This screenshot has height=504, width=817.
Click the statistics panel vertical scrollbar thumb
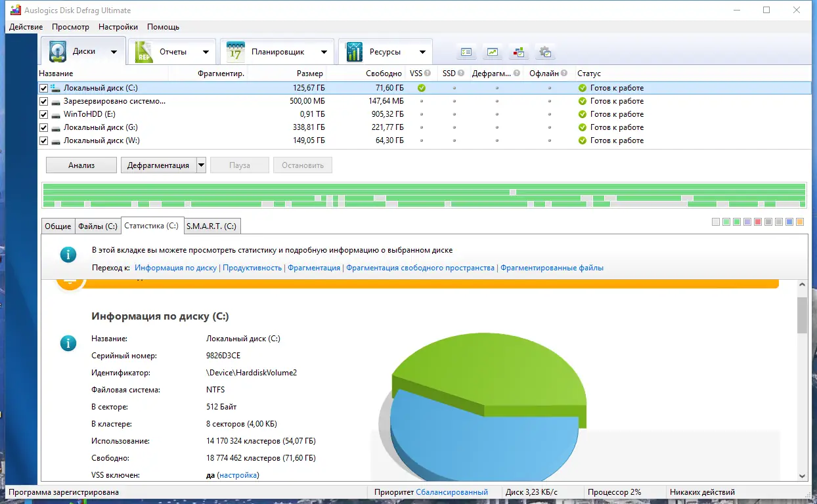click(x=802, y=315)
